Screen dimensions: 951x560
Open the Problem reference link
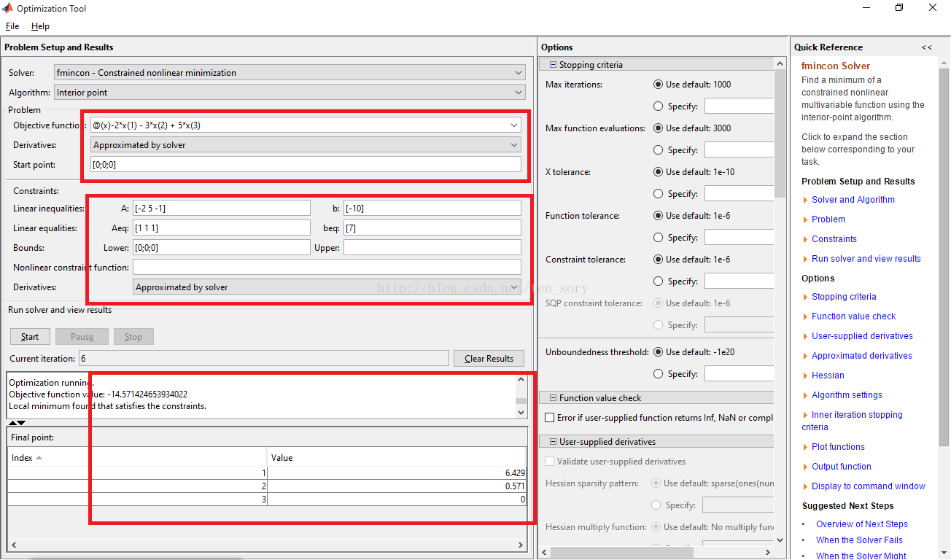click(828, 219)
